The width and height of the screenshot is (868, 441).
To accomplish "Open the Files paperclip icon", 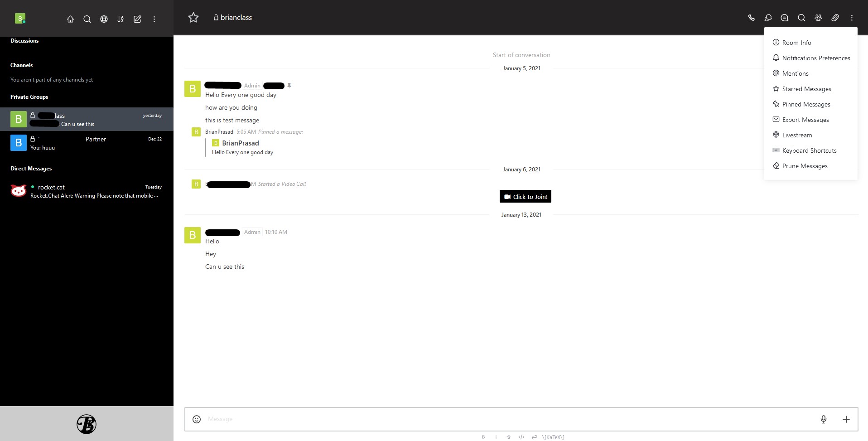I will [x=835, y=18].
